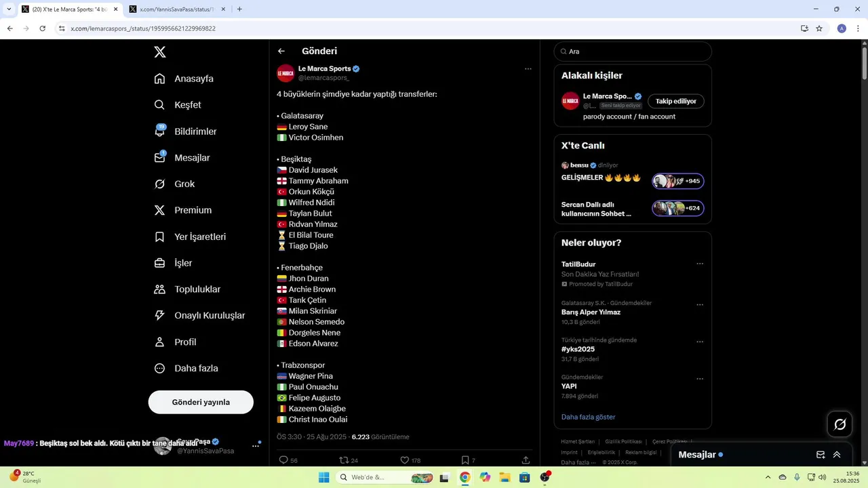Open the Grok page from the sidebar

coord(174,184)
